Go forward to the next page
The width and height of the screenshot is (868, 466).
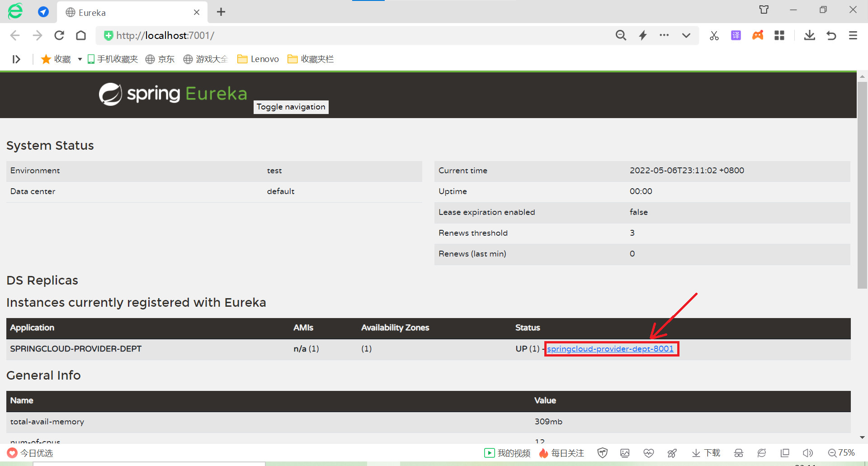tap(37, 35)
